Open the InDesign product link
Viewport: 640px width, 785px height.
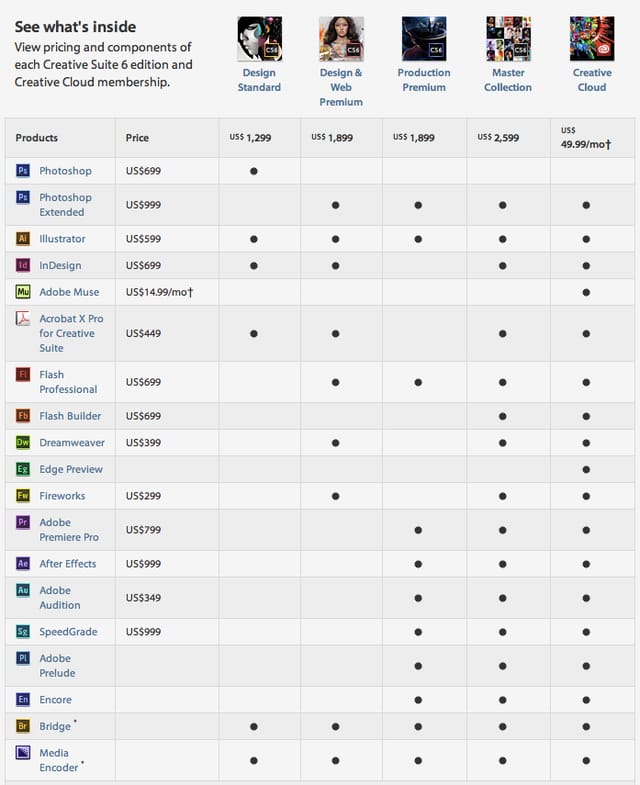pos(60,265)
